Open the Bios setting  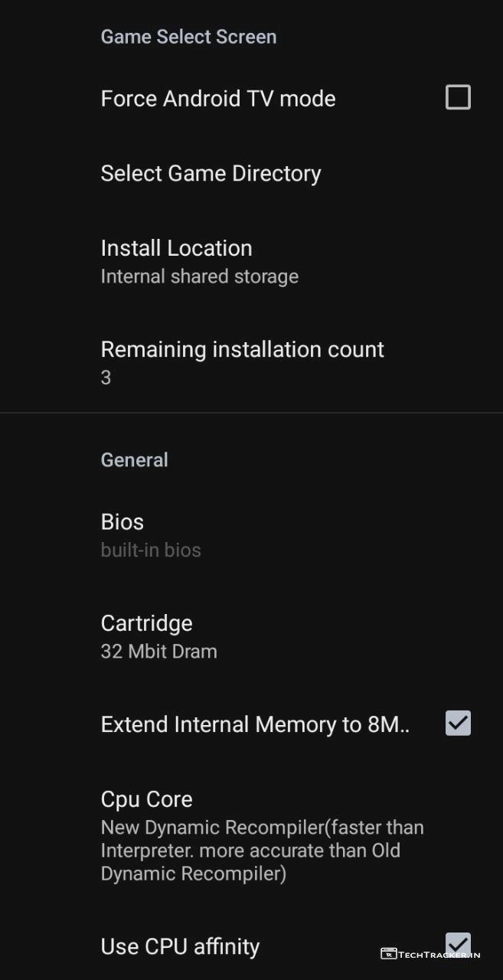122,522
